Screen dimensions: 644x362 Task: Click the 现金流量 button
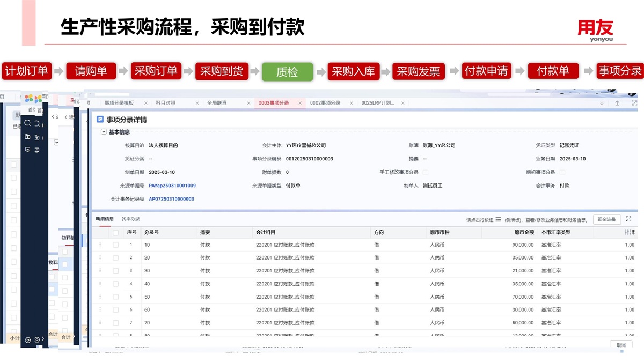pyautogui.click(x=606, y=219)
